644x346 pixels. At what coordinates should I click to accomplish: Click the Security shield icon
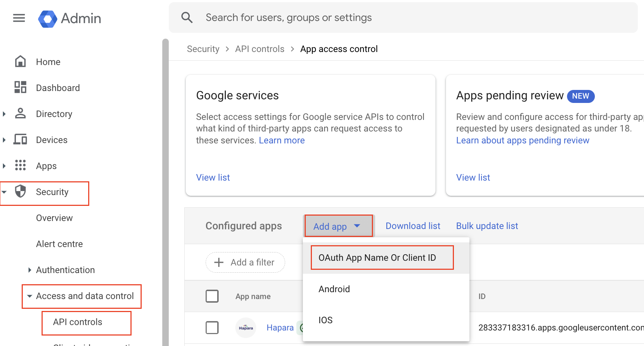[20, 191]
